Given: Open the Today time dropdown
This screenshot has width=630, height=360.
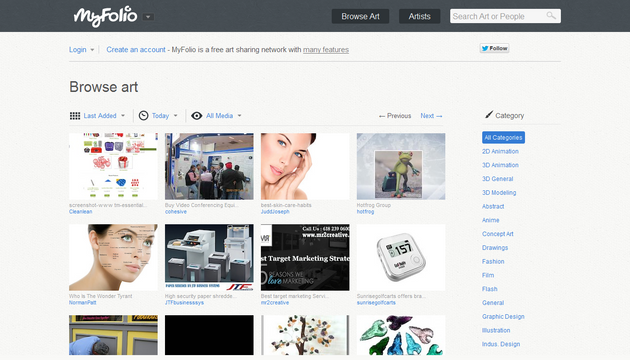Looking at the screenshot, I should (x=165, y=116).
